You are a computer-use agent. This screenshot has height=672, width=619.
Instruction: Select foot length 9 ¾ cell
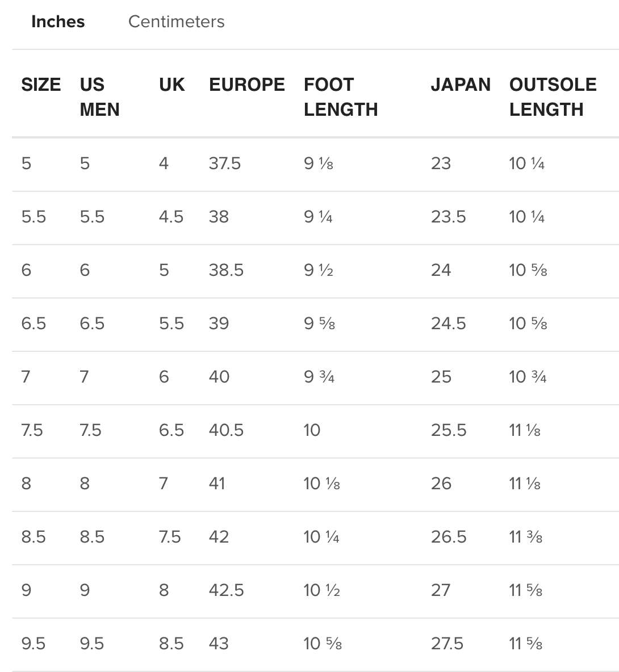[x=319, y=377]
